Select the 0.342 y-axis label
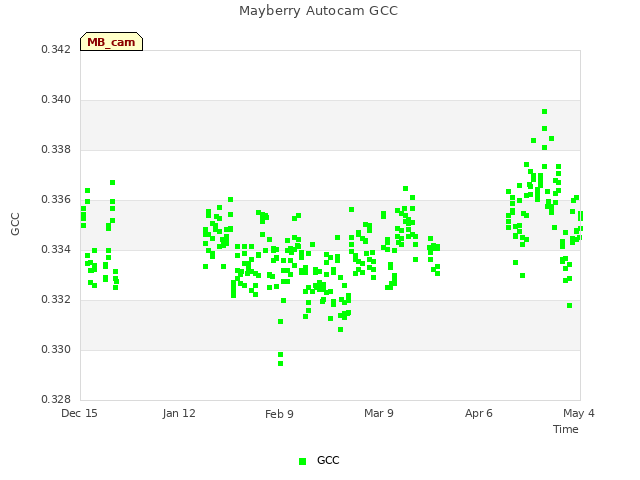The height and width of the screenshot is (480, 640). pyautogui.click(x=56, y=49)
